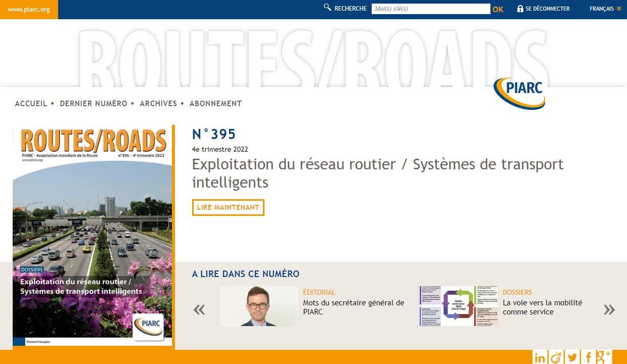Click the 4e trimestre 2022 text
627x364 pixels.
(x=220, y=149)
